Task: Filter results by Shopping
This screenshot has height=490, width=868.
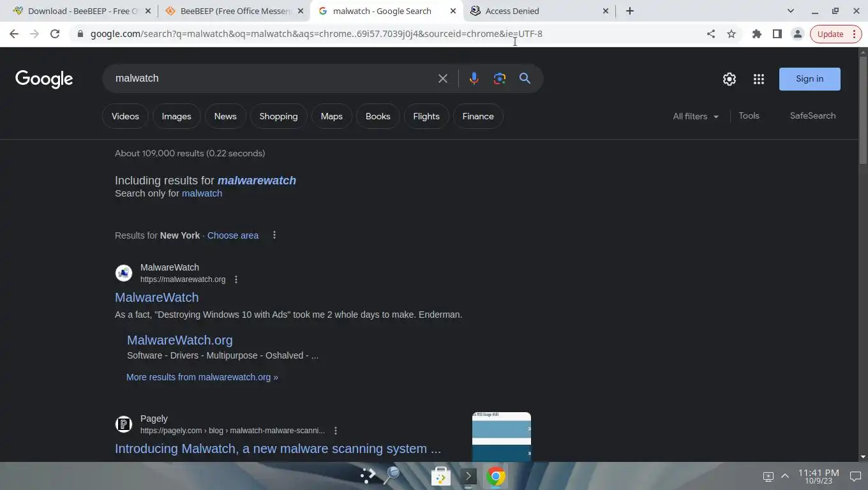Action: [x=278, y=116]
